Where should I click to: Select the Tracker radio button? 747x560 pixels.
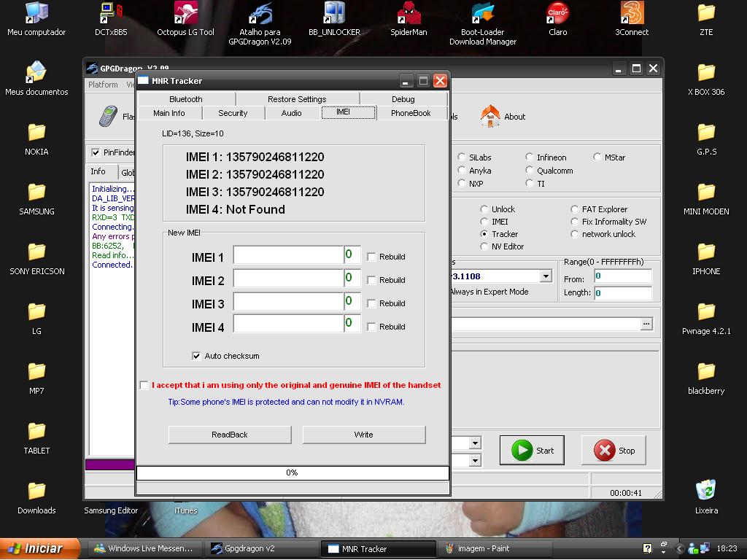click(x=484, y=234)
